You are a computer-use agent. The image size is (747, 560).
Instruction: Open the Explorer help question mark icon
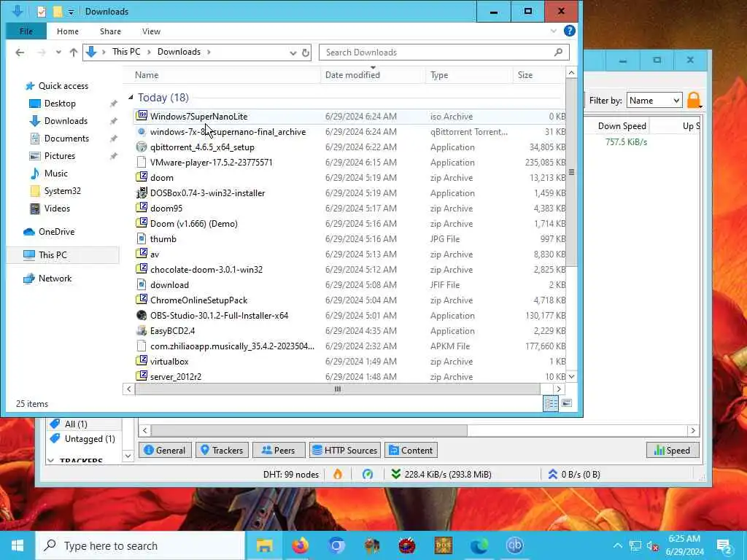(x=569, y=31)
